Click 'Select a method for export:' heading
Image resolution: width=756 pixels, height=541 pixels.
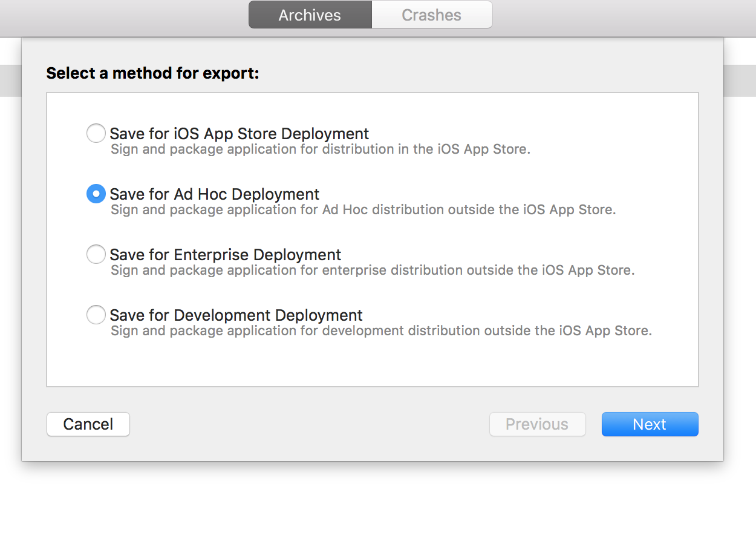152,74
